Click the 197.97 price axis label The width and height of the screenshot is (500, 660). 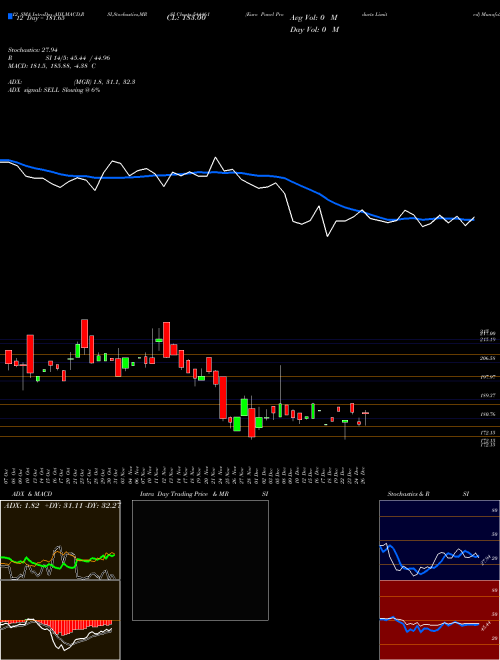[x=488, y=377]
